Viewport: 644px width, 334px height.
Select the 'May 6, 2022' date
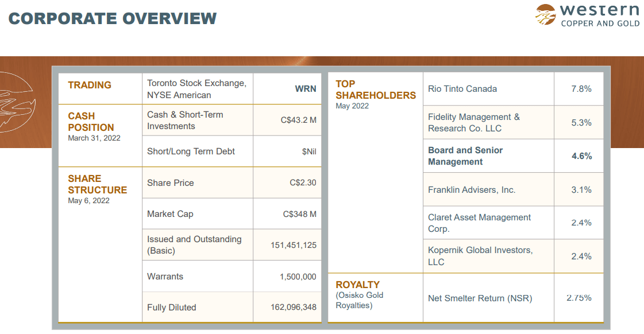[x=88, y=201]
